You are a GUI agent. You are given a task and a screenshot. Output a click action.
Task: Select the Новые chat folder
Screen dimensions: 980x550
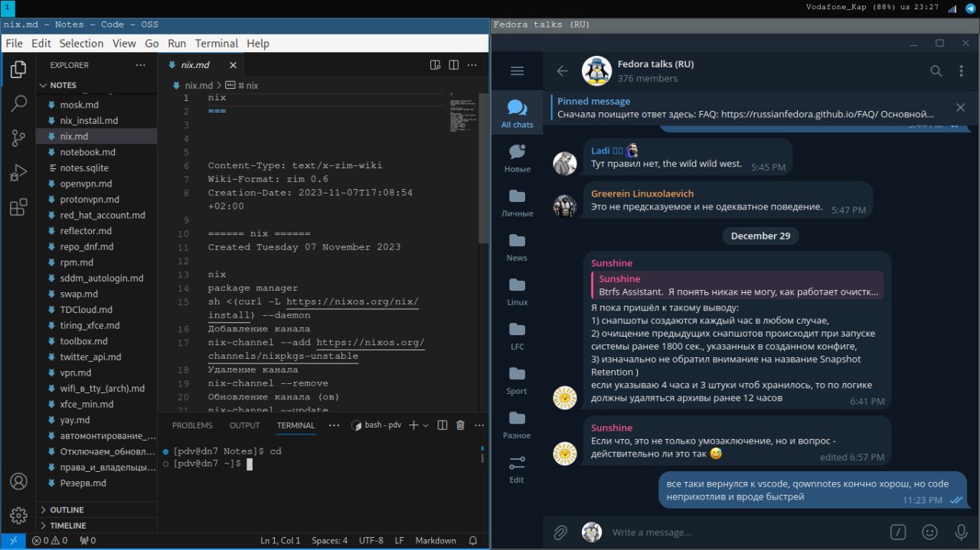(x=517, y=158)
